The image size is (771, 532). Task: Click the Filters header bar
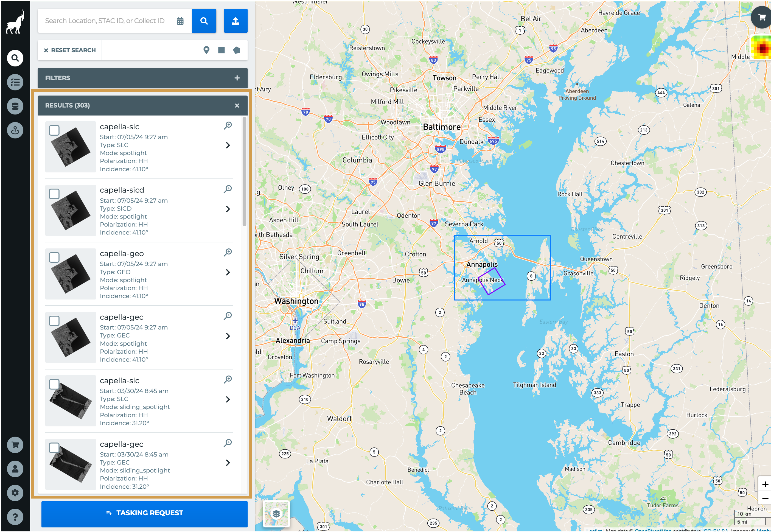143,78
